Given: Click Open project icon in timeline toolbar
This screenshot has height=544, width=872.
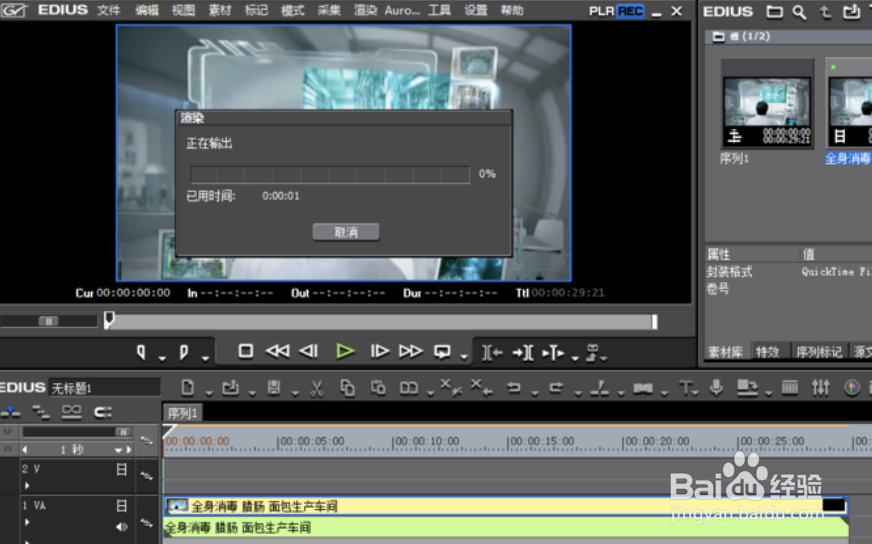Looking at the screenshot, I should (x=230, y=388).
